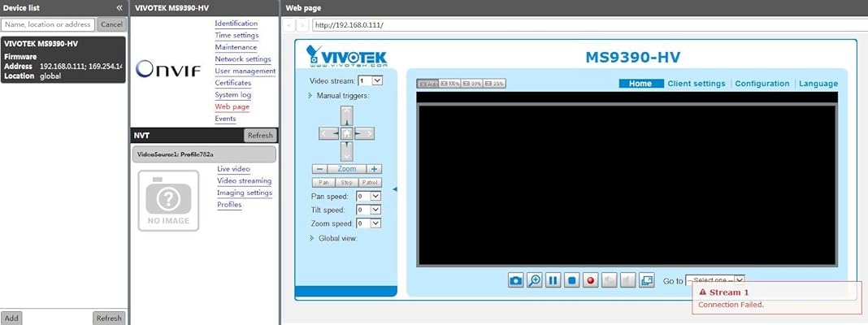Tilt camera down with the down arrow
The image size is (868, 325).
pos(346,150)
